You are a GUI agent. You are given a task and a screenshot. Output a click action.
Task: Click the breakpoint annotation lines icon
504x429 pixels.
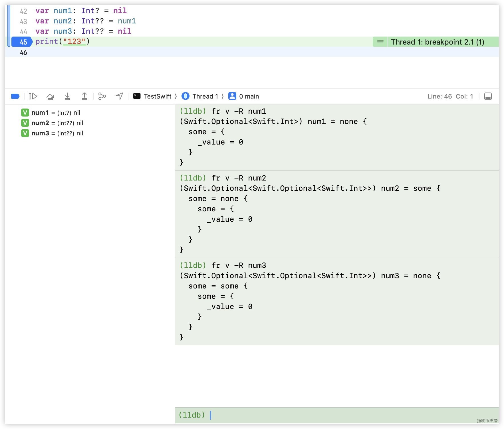(380, 42)
